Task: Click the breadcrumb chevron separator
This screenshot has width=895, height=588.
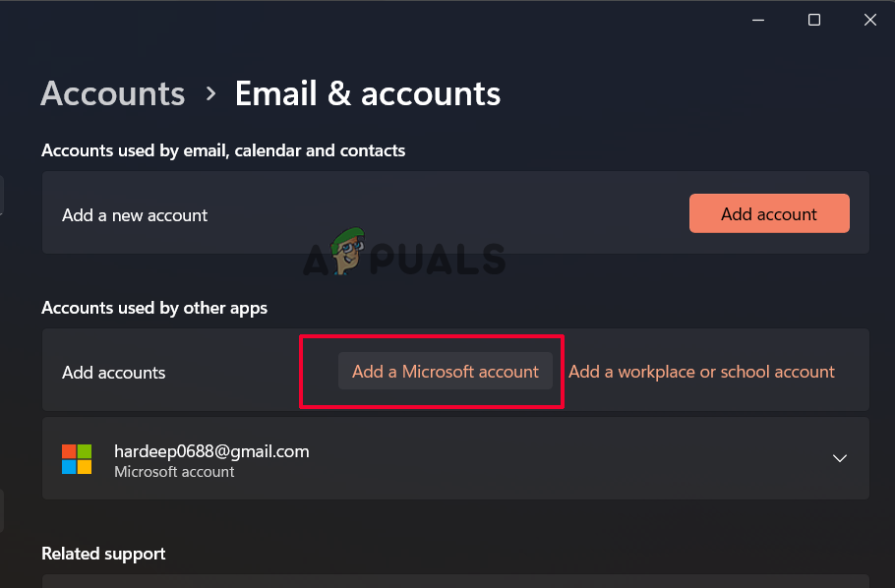Action: point(210,93)
